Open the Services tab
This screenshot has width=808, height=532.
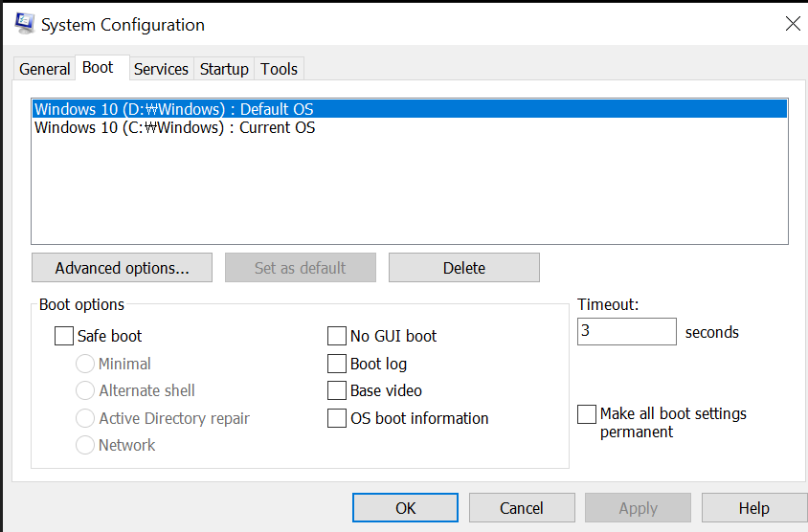[x=161, y=69]
